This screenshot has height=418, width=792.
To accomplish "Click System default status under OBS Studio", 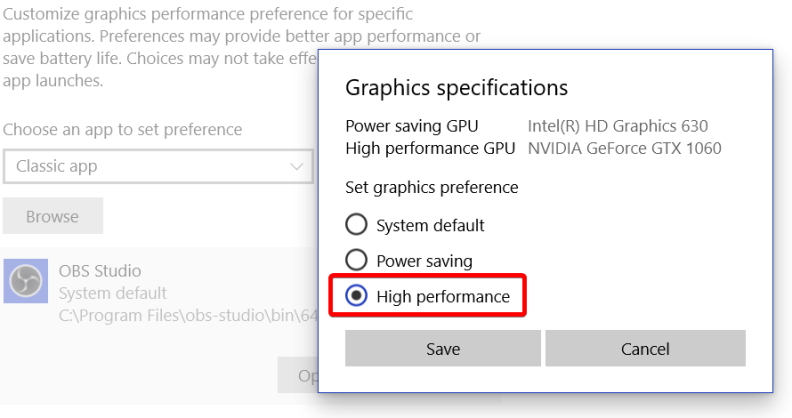I will (x=113, y=294).
